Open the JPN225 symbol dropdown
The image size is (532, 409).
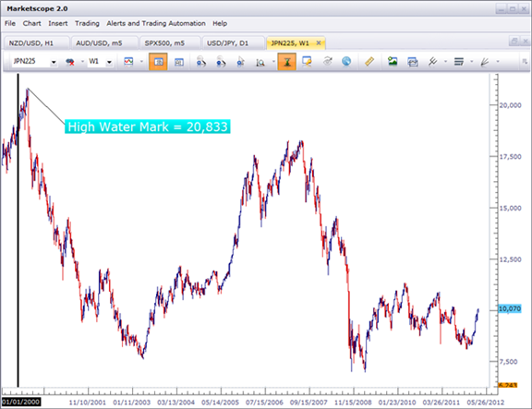pyautogui.click(x=54, y=62)
